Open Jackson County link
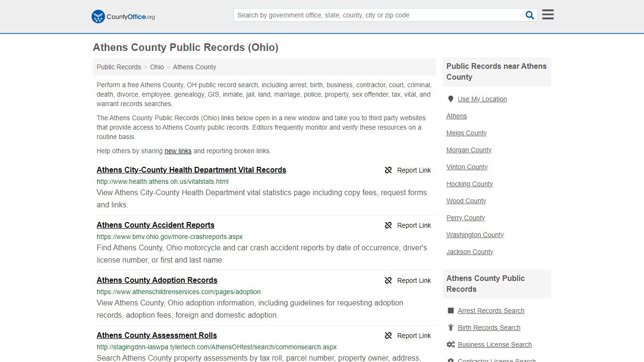The height and width of the screenshot is (362, 644). (x=470, y=252)
